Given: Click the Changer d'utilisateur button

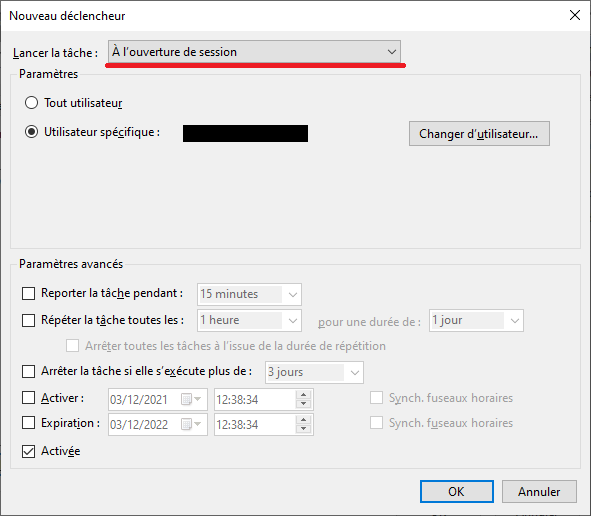Looking at the screenshot, I should [x=479, y=133].
